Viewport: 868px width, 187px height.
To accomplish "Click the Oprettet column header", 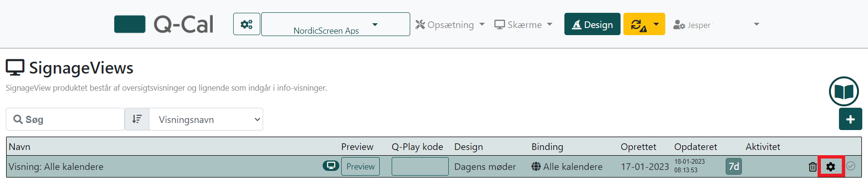I will coord(638,147).
